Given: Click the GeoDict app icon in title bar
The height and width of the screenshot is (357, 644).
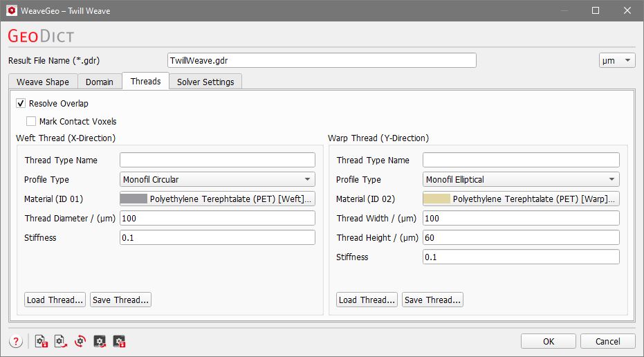Looking at the screenshot, I should pos(12,10).
